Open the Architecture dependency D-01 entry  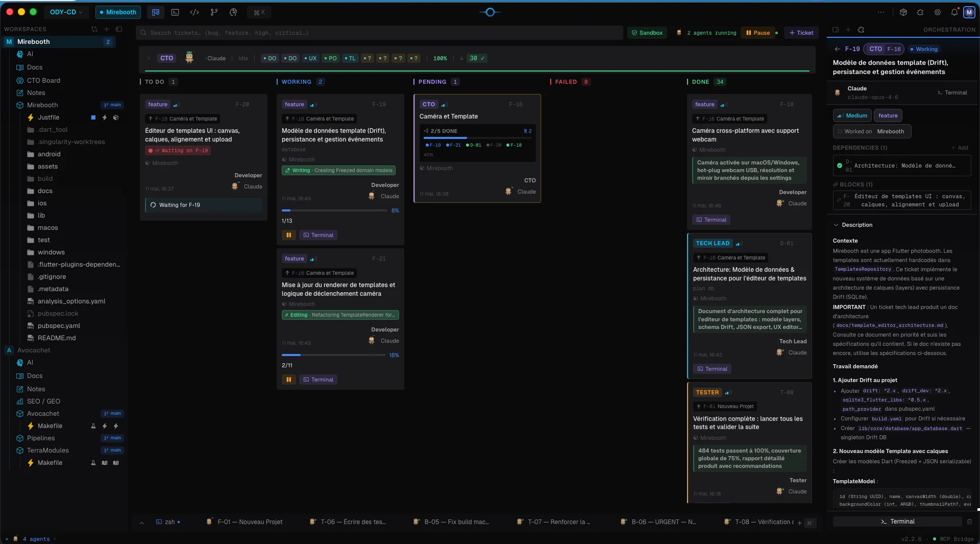(902, 165)
